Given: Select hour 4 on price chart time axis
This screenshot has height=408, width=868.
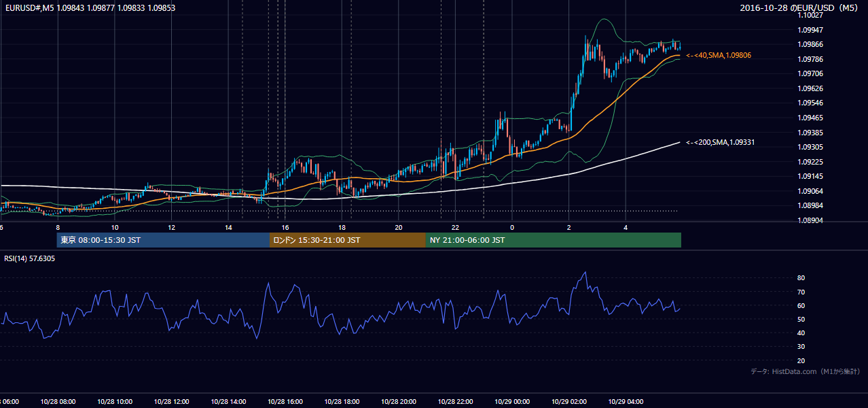Looking at the screenshot, I should (626, 228).
